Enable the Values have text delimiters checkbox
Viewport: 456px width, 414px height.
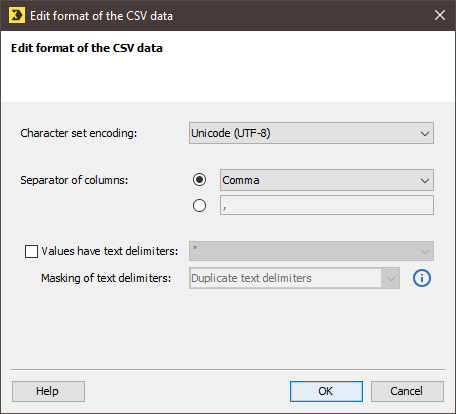coord(31,251)
